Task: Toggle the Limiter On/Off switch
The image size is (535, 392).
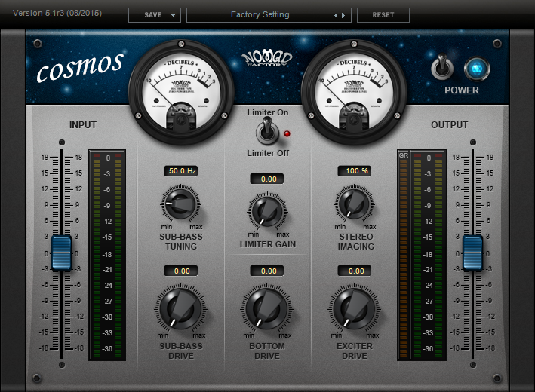Action: tap(267, 132)
